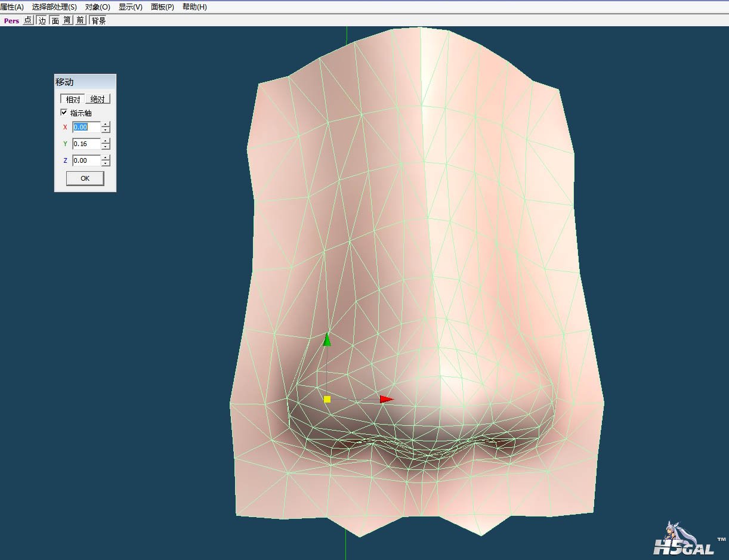The width and height of the screenshot is (729, 560).
Task: Click the yellow gizmo center handle
Action: [327, 399]
